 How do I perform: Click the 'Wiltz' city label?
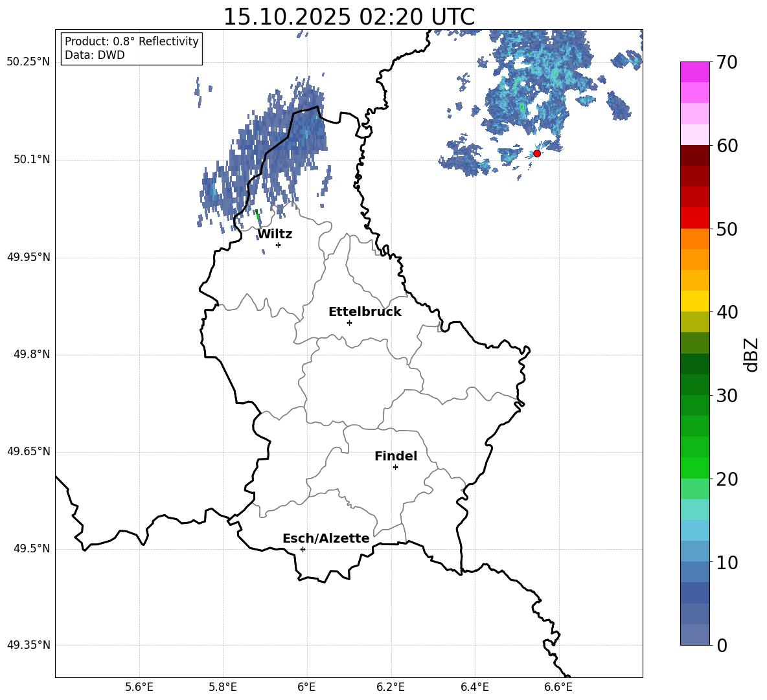(275, 234)
